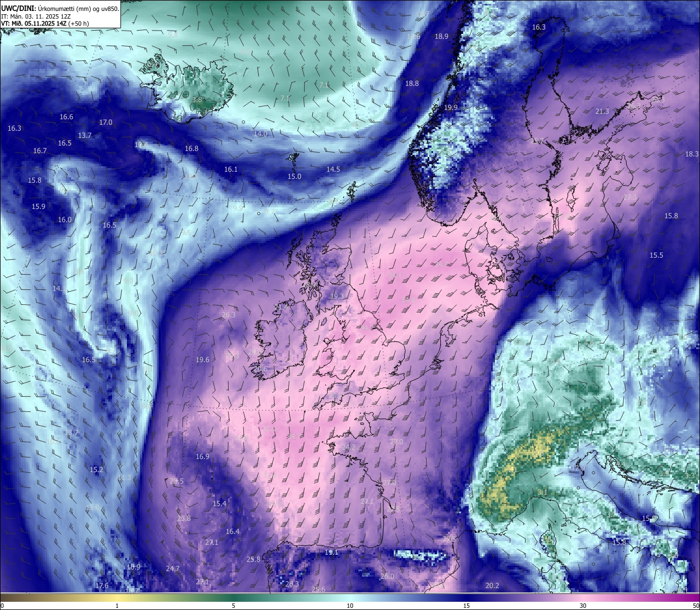Click the map value '19.9' near the Norwegian coast
This screenshot has width=700, height=610.
(x=451, y=107)
